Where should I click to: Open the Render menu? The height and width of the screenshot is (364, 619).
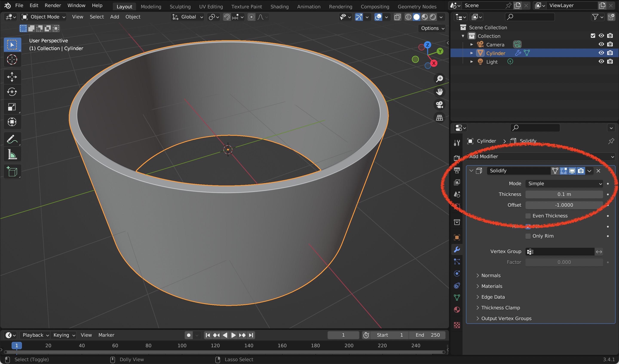point(53,5)
